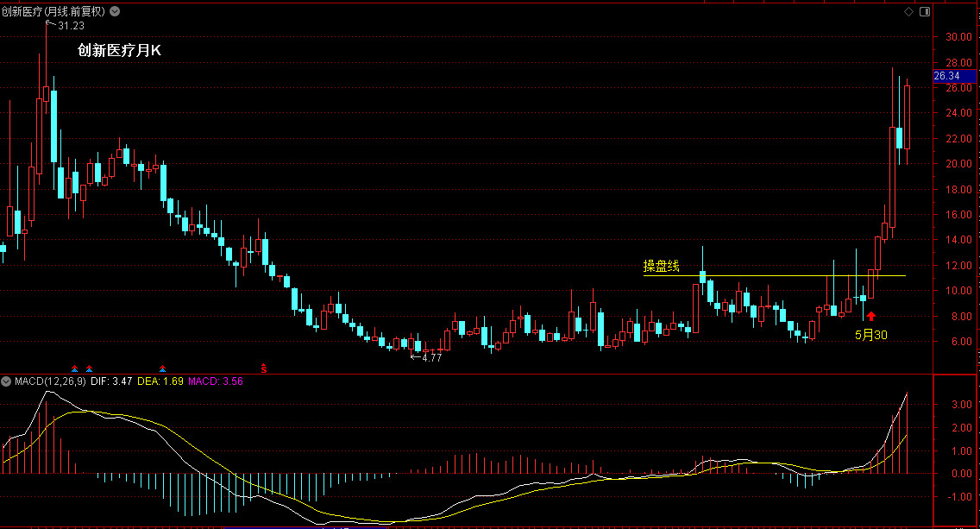Click the yellow DEA: 1.69 label

160,381
